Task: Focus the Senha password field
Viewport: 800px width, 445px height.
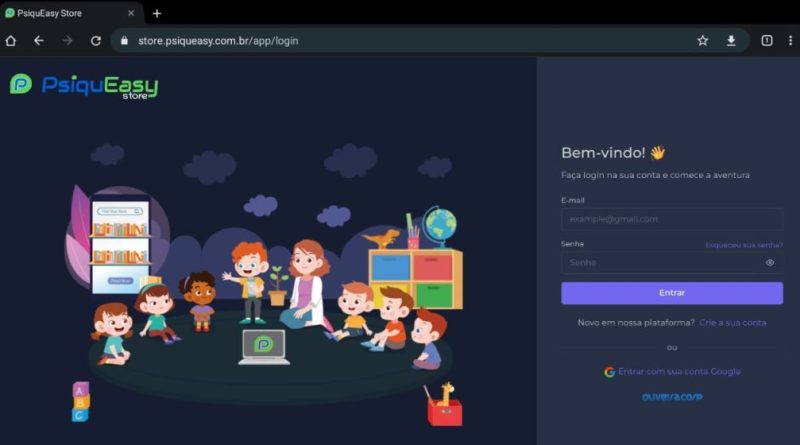Action: 660,263
